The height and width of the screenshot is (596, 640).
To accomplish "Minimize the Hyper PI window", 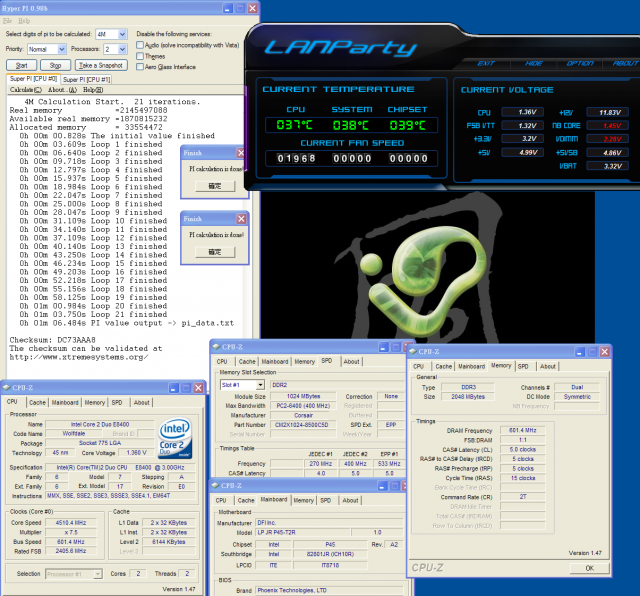I will 228,8.
